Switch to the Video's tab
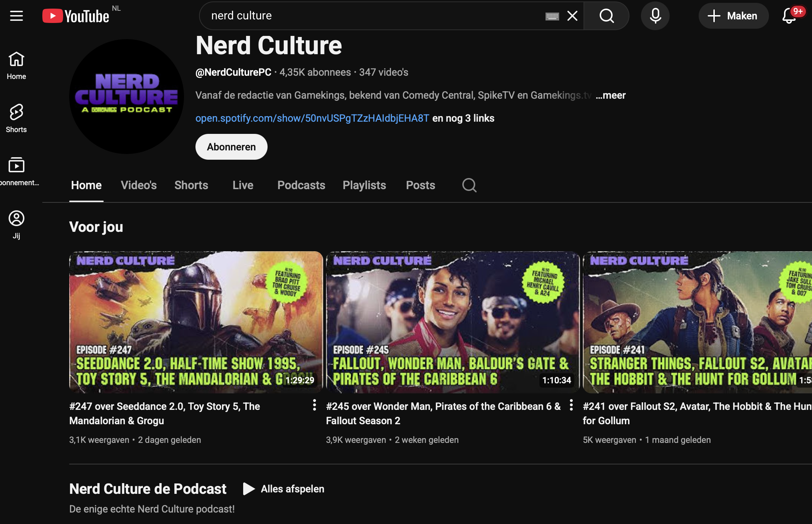This screenshot has height=524, width=812. tap(138, 185)
